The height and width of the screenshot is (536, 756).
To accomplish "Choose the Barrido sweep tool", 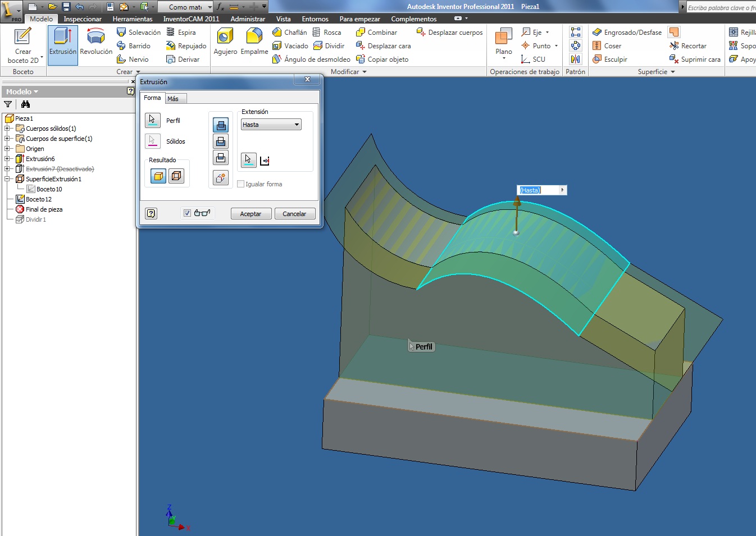I will tap(134, 46).
